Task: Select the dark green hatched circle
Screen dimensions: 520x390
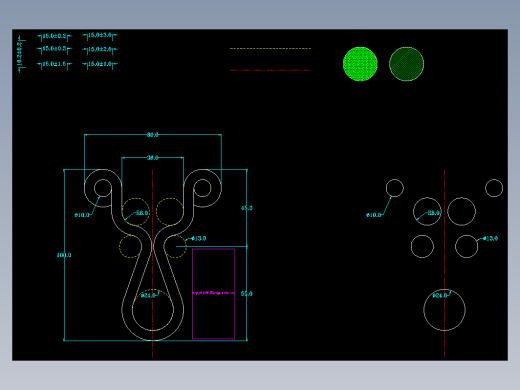Action: pos(406,64)
